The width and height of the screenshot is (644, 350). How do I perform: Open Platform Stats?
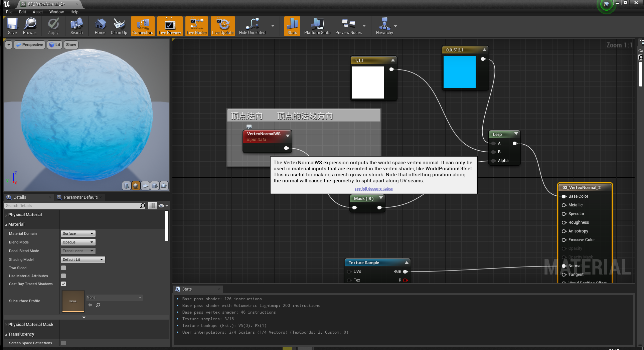pos(317,26)
